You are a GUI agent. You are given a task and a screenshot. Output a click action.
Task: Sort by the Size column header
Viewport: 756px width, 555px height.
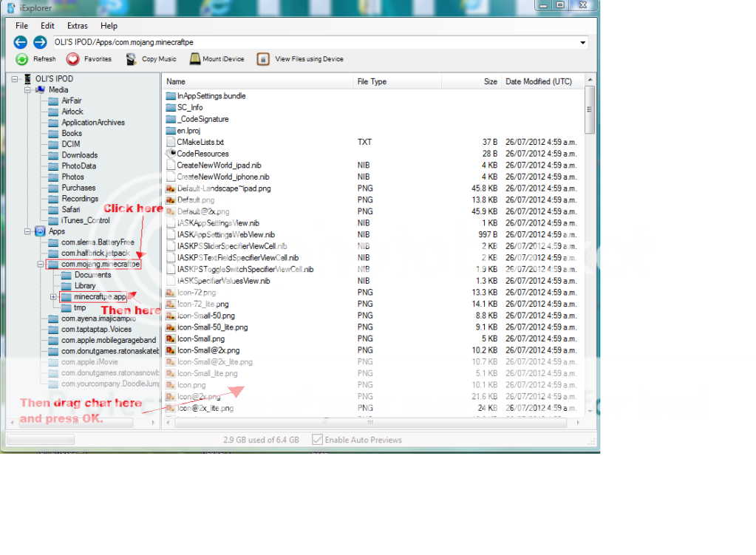490,81
